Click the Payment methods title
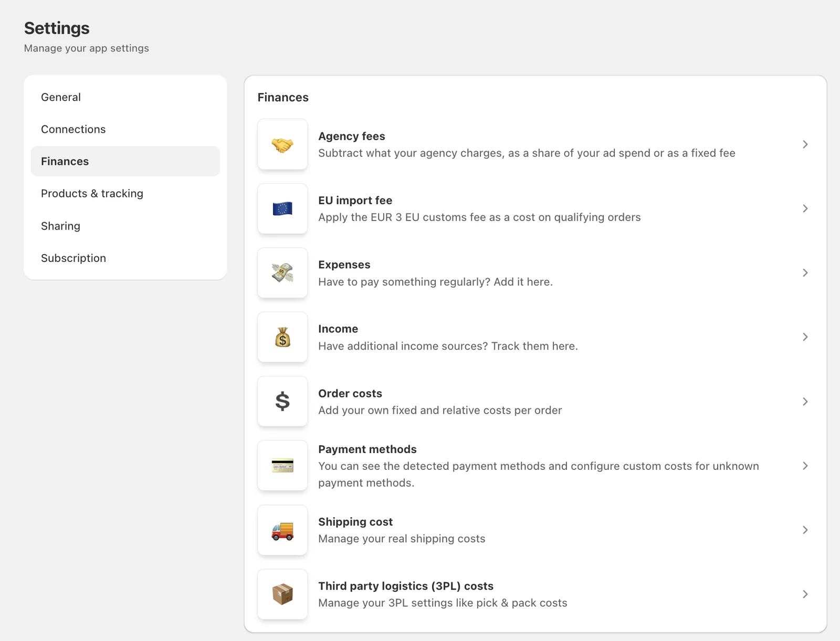This screenshot has height=641, width=840. click(x=367, y=449)
